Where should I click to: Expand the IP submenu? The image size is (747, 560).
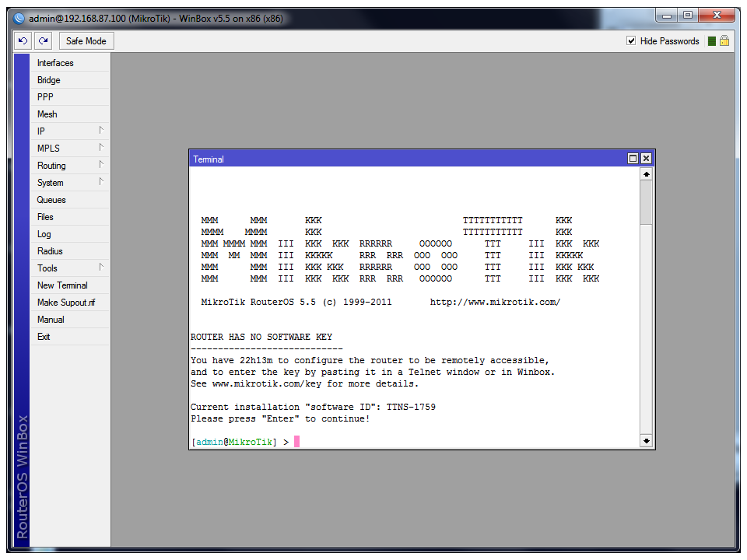click(x=70, y=131)
